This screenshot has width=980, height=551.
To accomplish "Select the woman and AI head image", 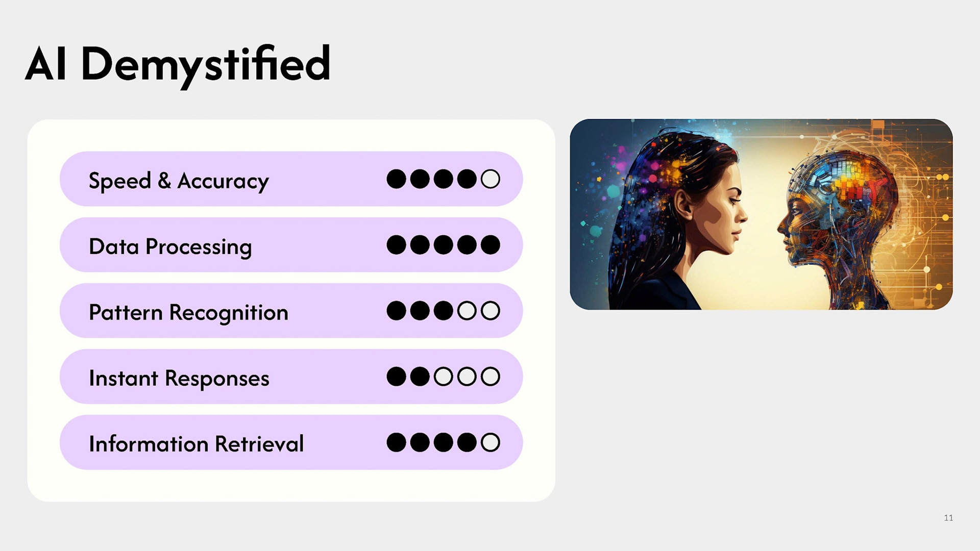I will (x=761, y=214).
